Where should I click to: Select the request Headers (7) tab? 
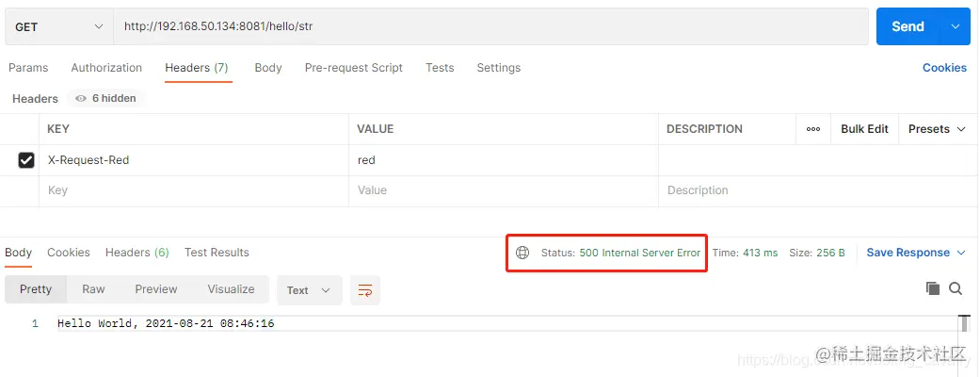[x=197, y=68]
